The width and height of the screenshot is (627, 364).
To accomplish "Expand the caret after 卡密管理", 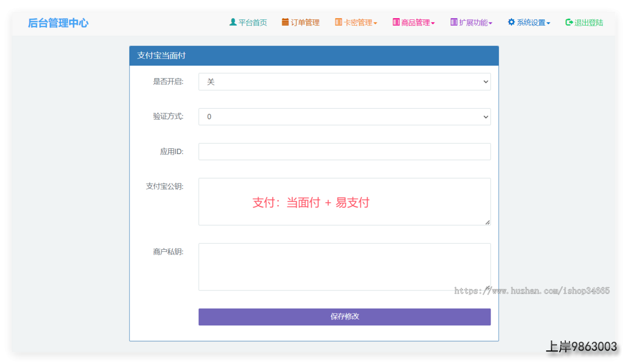I will tap(375, 24).
